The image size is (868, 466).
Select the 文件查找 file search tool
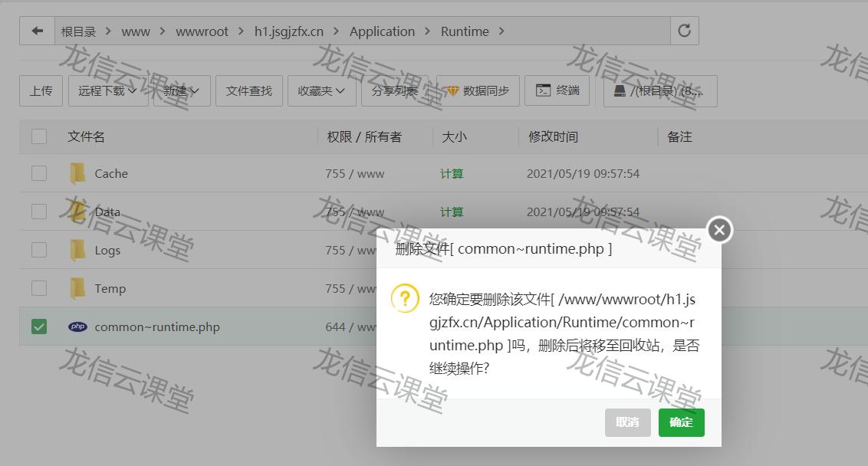[x=248, y=90]
